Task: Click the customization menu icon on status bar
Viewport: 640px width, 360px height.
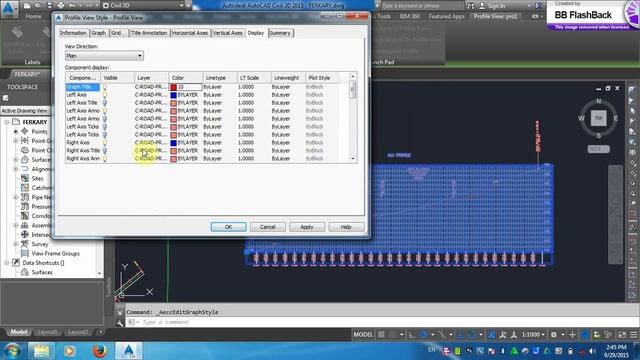Action: coord(633,335)
